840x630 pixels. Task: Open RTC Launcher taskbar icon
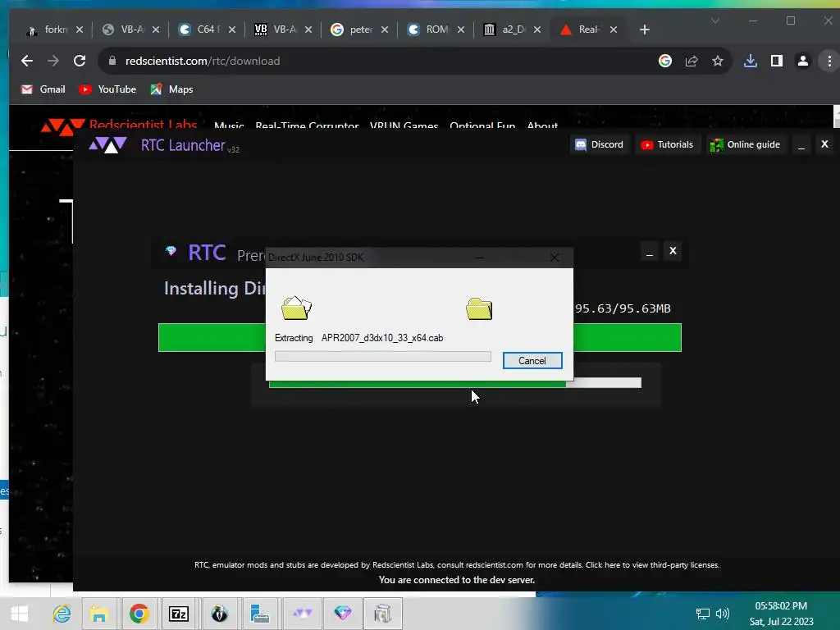[302, 614]
